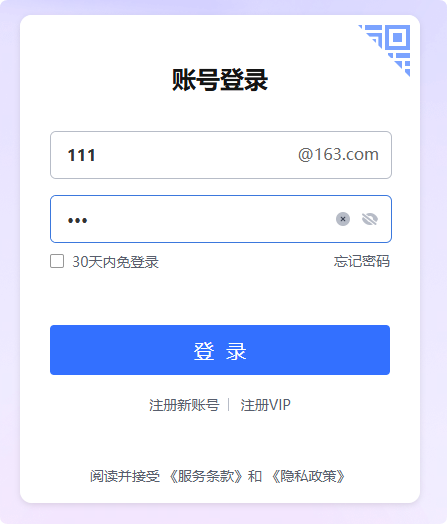Place cursor after the masked password dots

[91, 220]
